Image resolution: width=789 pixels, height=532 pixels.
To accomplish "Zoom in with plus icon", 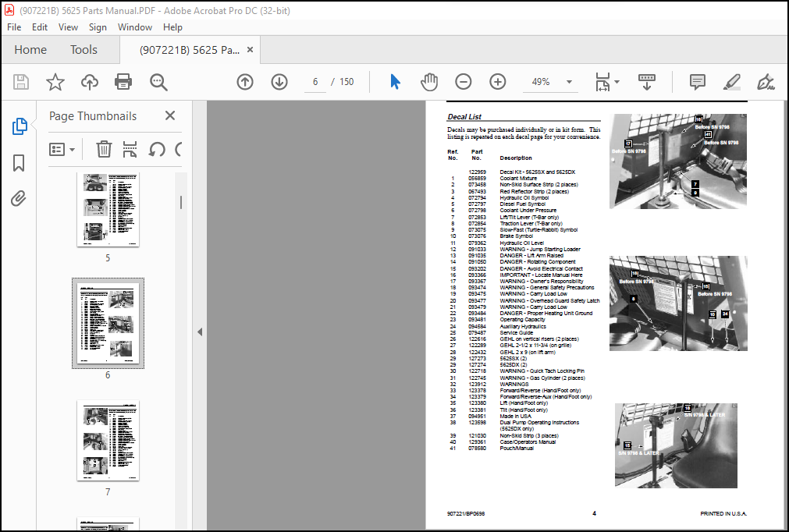I will (x=498, y=82).
